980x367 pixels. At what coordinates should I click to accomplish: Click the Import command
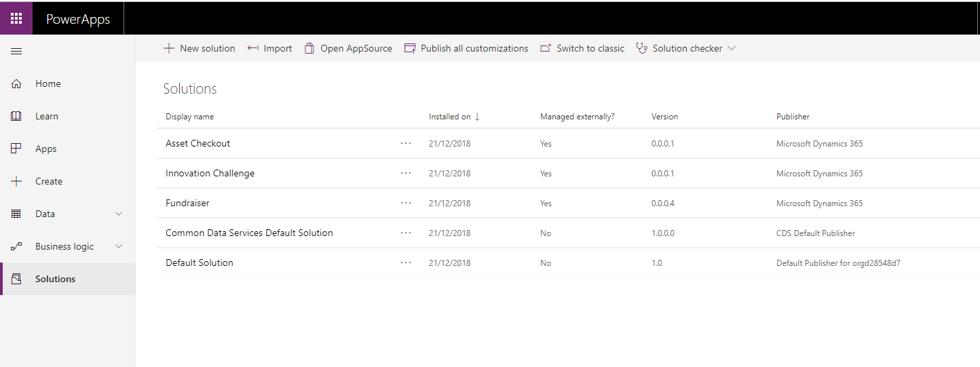pos(269,48)
